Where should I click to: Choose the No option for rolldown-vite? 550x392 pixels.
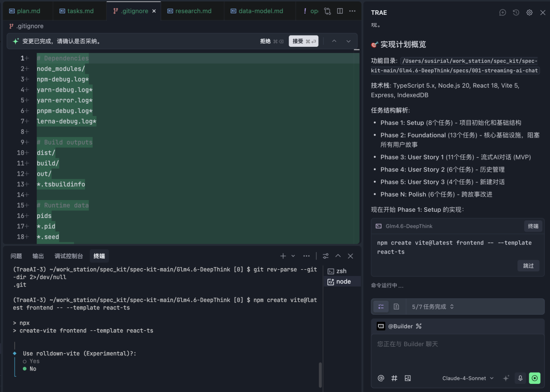[x=30, y=369]
